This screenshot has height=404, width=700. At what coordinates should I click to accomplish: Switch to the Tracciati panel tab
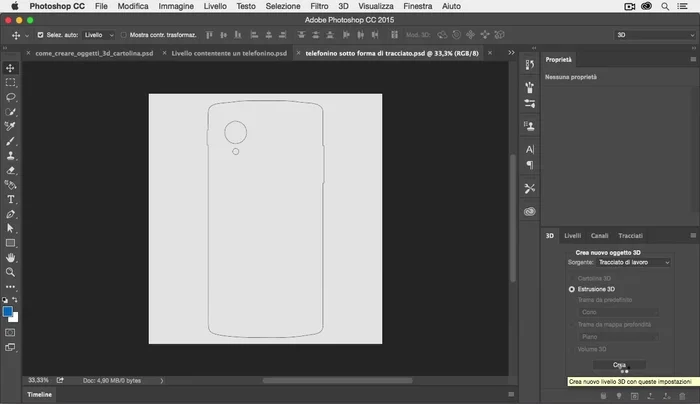point(630,236)
